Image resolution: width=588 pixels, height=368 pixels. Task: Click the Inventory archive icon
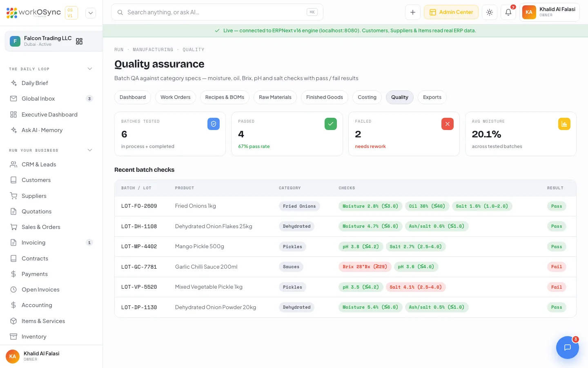point(13,337)
